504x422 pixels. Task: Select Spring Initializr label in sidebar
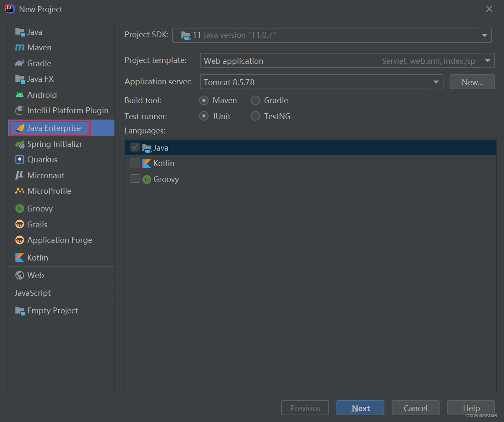[55, 144]
